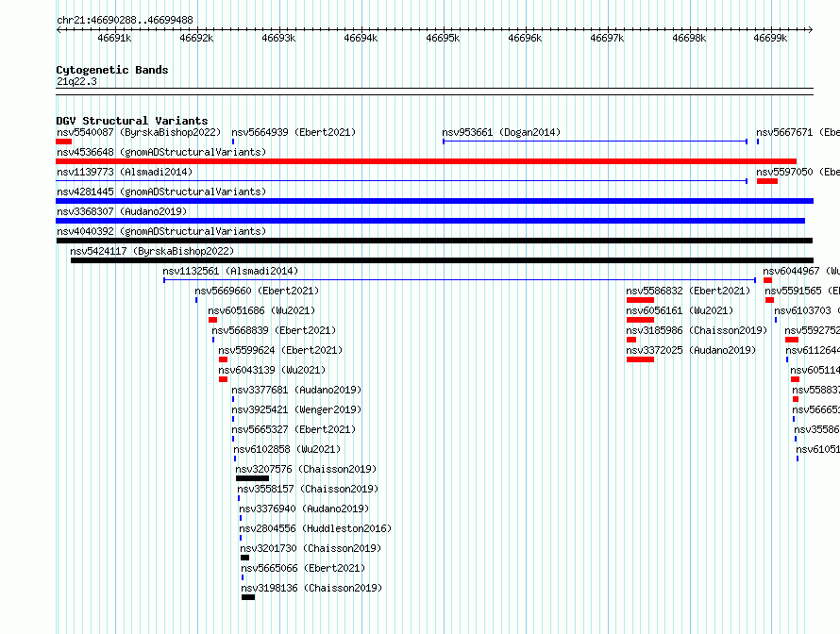Image resolution: width=840 pixels, height=634 pixels.
Task: Click the nsv3207576 (Chaisson2019) label
Action: pos(306,469)
